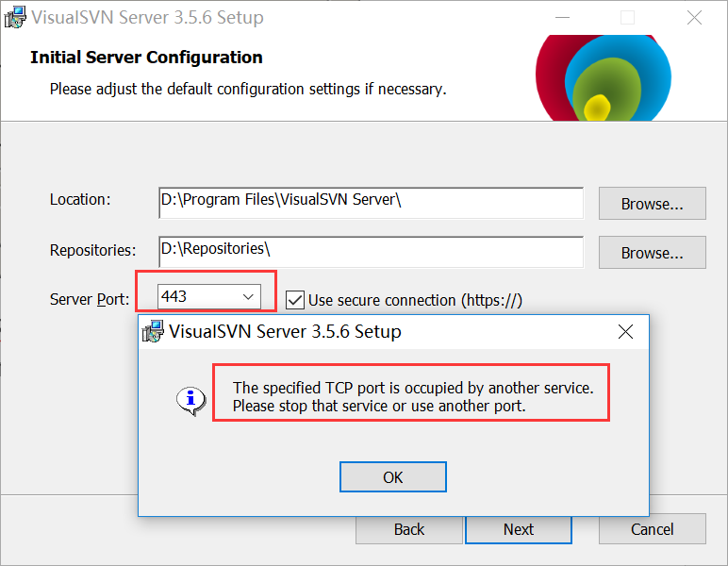This screenshot has height=566, width=728.
Task: Click the Location label
Action: pyautogui.click(x=80, y=200)
